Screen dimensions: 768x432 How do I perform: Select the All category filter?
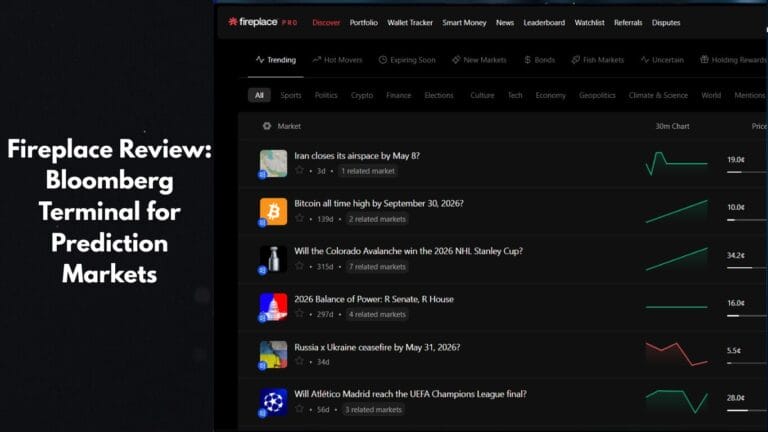[x=259, y=95]
